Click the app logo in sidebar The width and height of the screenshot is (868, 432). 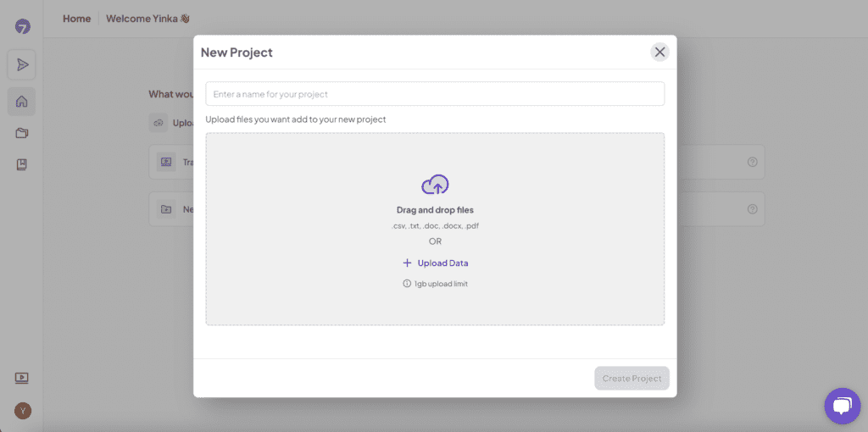22,26
